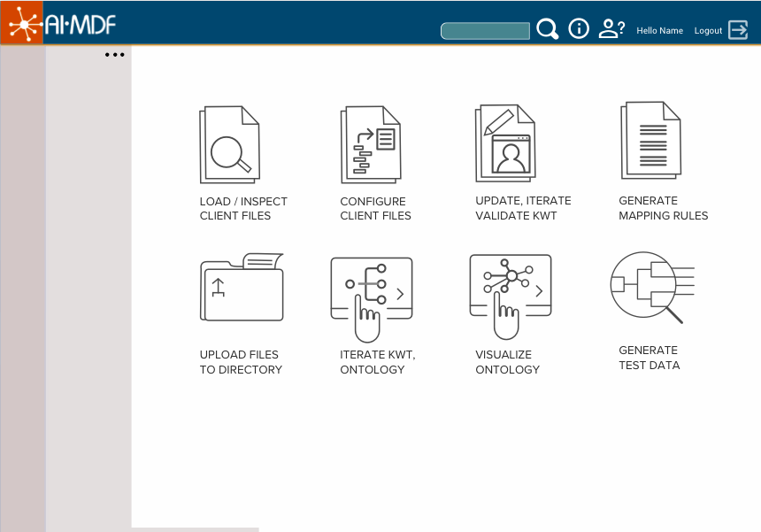761x532 pixels.
Task: Open the Load / Inspect Client Files icon
Action: pyautogui.click(x=229, y=144)
